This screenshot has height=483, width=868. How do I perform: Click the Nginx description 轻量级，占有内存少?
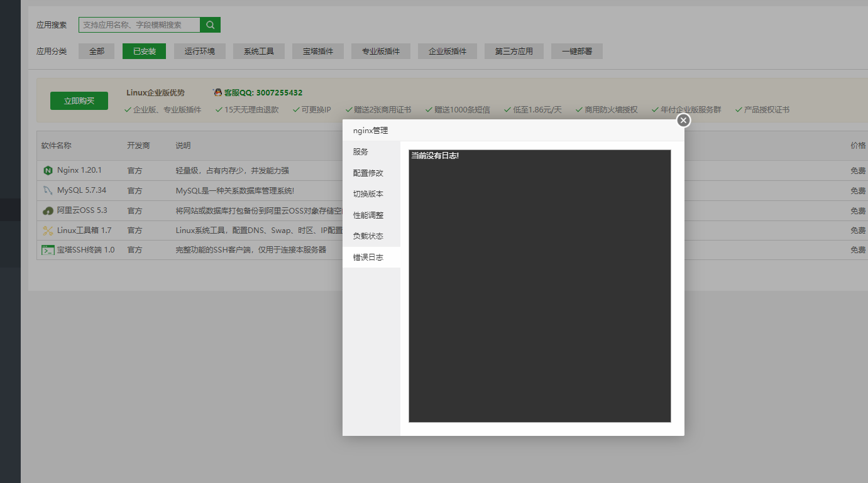click(233, 170)
